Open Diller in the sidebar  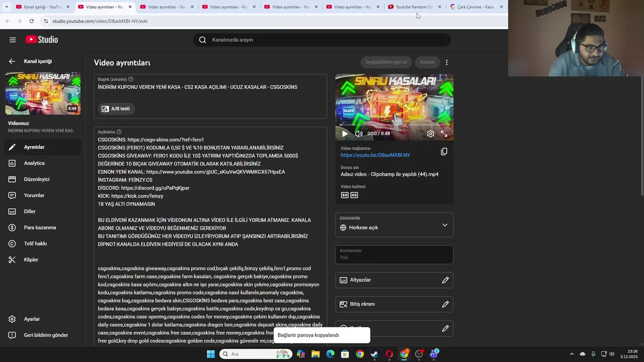pos(43,212)
